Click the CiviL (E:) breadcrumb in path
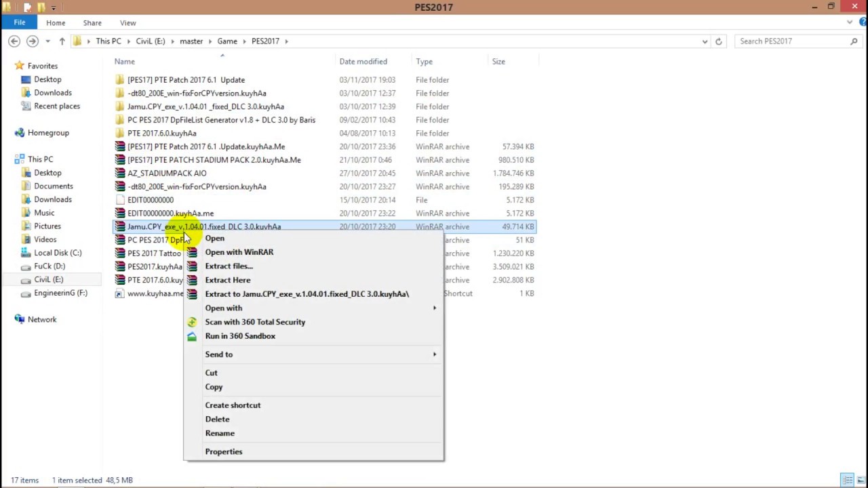This screenshot has height=488, width=868. pos(150,41)
